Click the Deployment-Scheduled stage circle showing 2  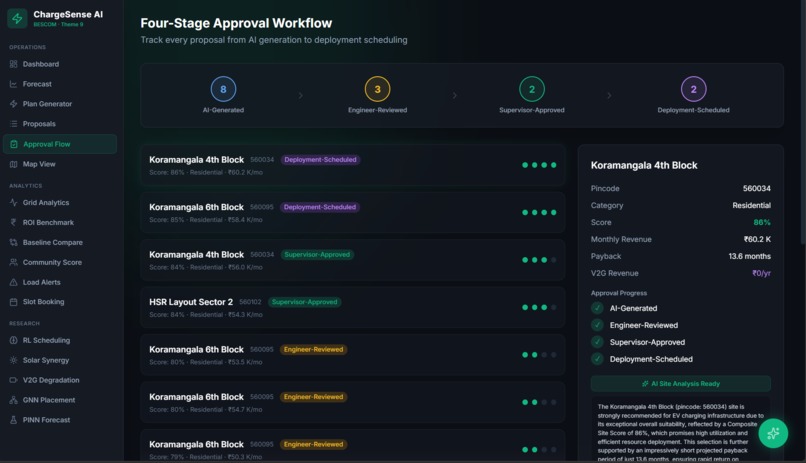click(693, 89)
